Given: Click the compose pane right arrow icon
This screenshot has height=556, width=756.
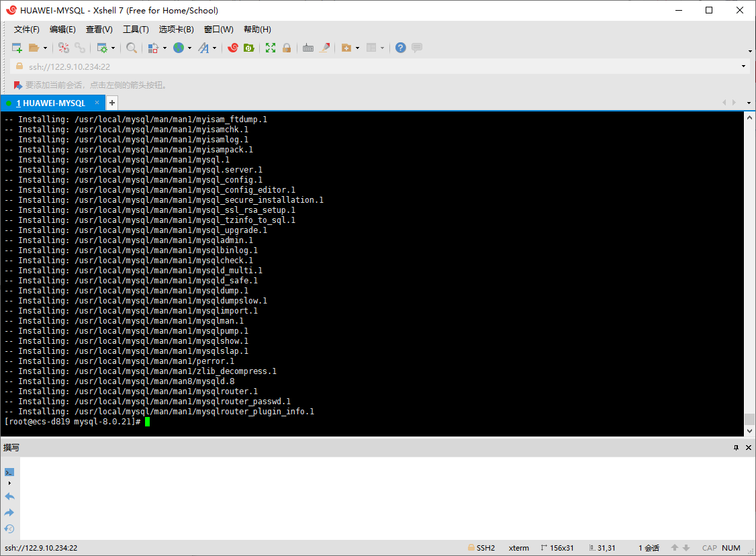Looking at the screenshot, I should [x=9, y=512].
